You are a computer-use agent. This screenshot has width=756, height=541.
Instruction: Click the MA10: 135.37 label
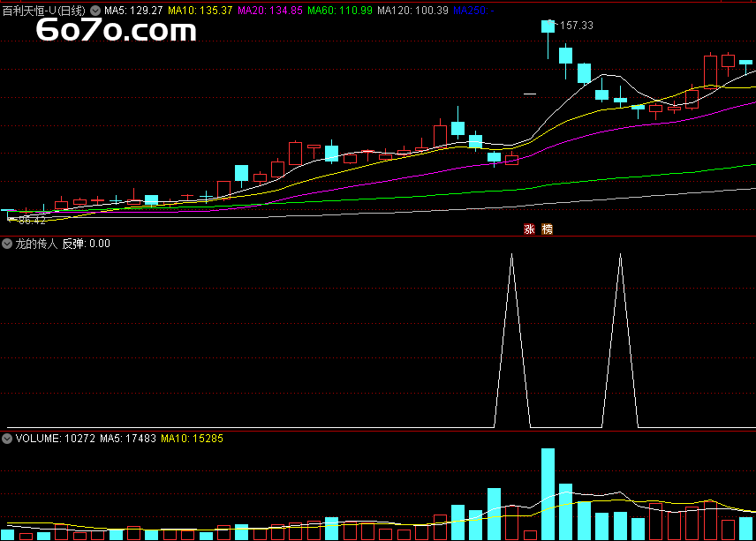[x=200, y=11]
